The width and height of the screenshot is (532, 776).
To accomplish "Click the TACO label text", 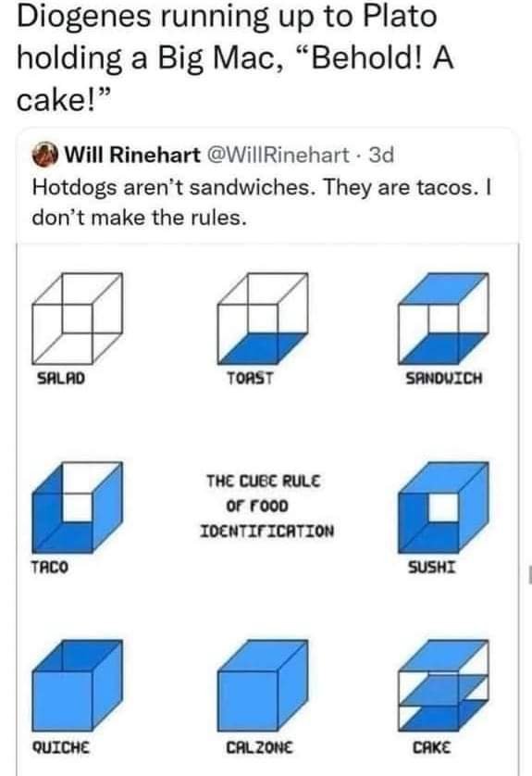I will [x=49, y=567].
